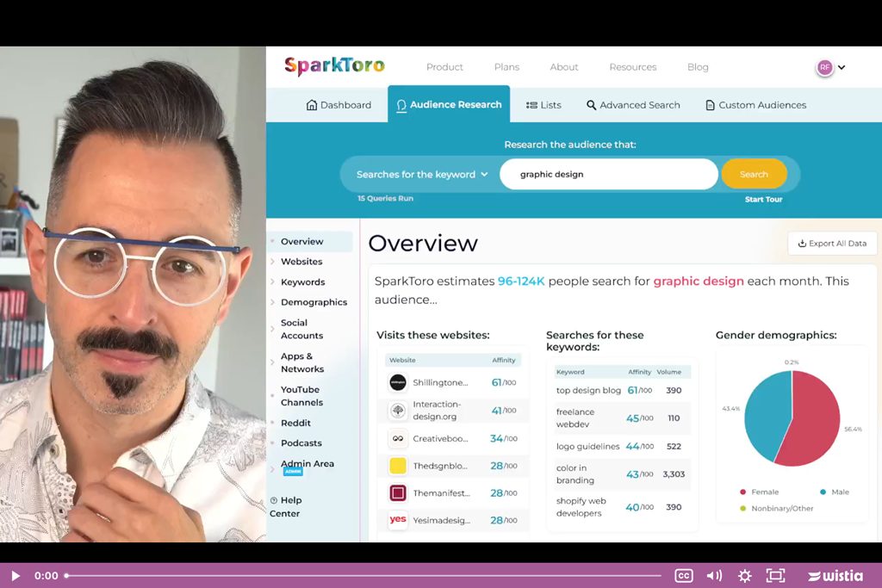Click the 'graphic design' keyword input field
The width and height of the screenshot is (882, 588).
click(x=608, y=174)
